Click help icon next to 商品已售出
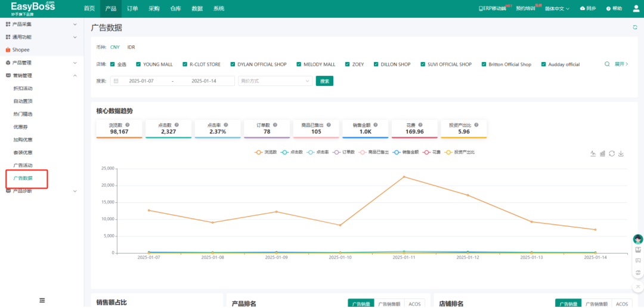The width and height of the screenshot is (644, 308). (329, 125)
